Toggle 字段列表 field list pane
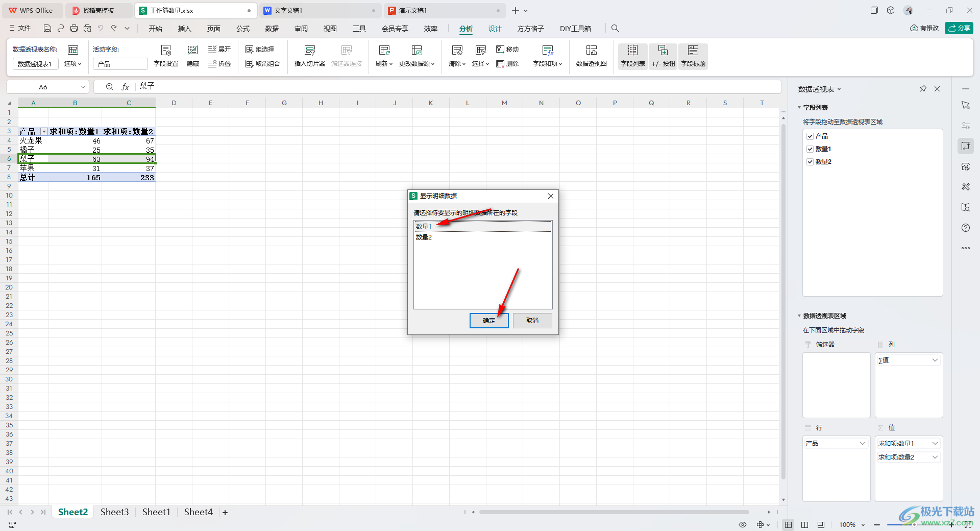Viewport: 980px width, 531px height. 633,56
